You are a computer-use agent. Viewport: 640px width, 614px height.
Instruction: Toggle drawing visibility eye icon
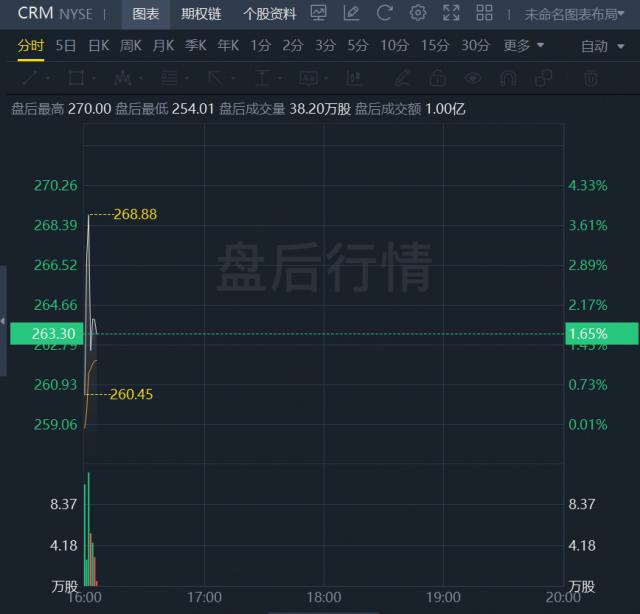click(471, 77)
